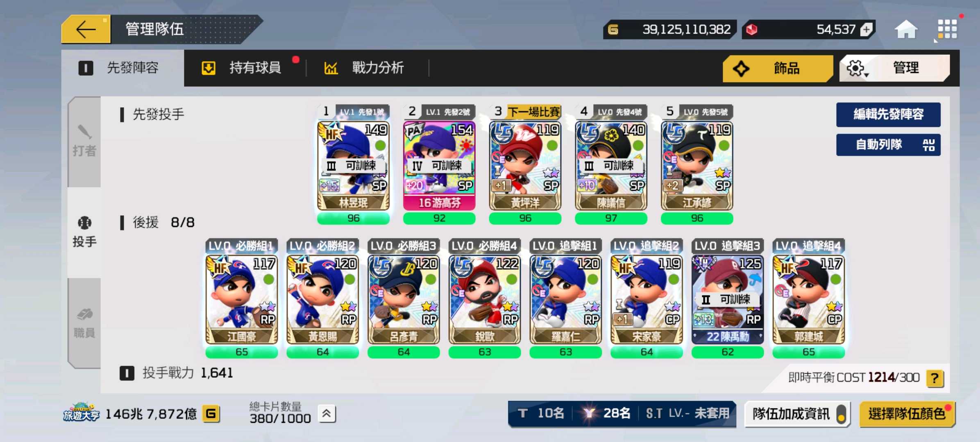Select reliever card 22 陳禹勳
980x442 pixels.
(727, 299)
